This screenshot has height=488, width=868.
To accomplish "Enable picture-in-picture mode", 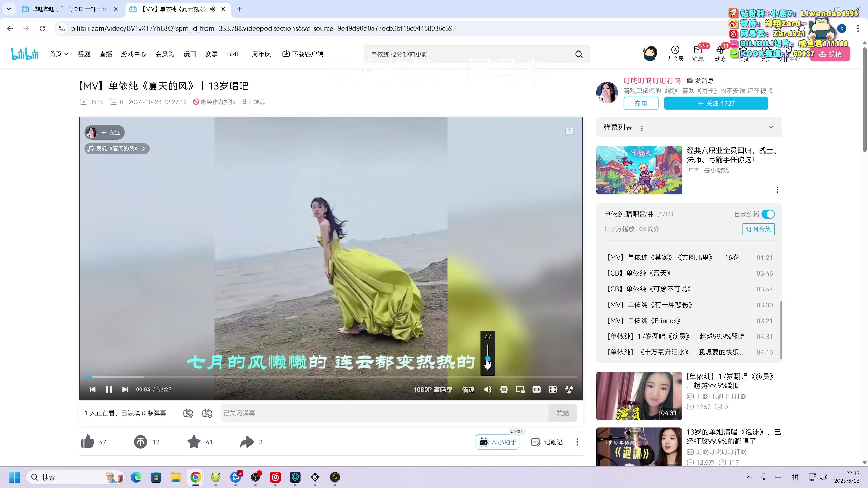I will tap(520, 389).
